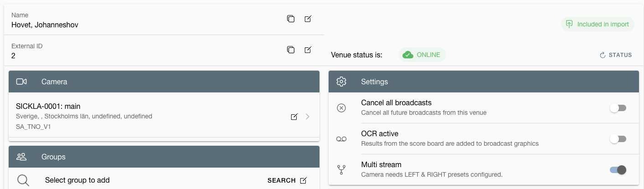Click the Multi stream fork icon
Viewport: 644px width, 189px height.
coord(341,170)
